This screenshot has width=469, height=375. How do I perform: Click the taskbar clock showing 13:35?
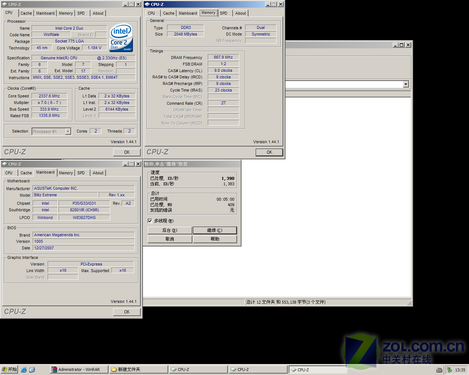(x=460, y=370)
